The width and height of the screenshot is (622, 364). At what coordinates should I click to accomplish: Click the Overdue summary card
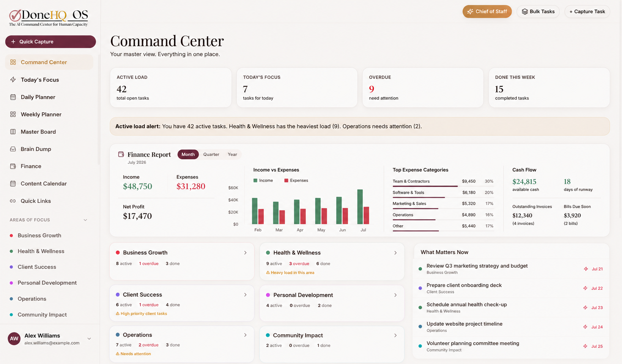click(x=423, y=88)
